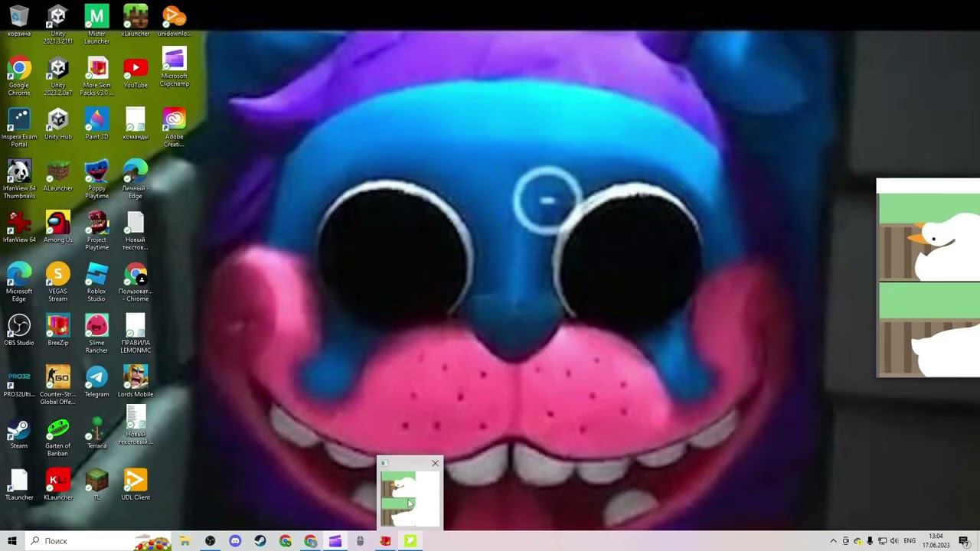980x551 pixels.
Task: Launch Among Us desktop shortcut
Action: coord(58,227)
